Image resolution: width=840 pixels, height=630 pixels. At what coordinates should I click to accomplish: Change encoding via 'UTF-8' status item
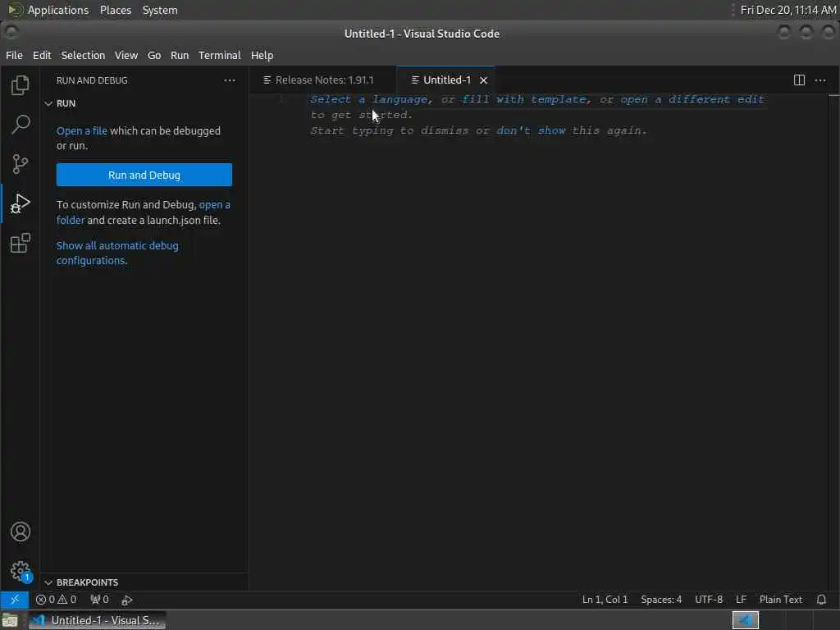(x=709, y=600)
